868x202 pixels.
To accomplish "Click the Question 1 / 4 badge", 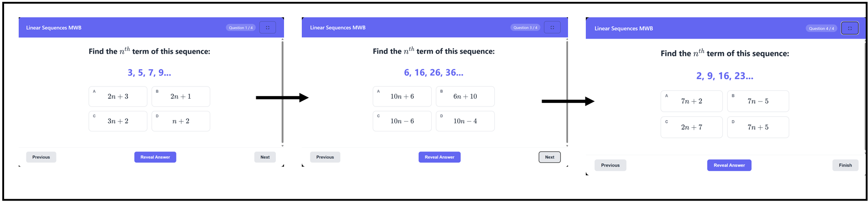I will pos(241,28).
